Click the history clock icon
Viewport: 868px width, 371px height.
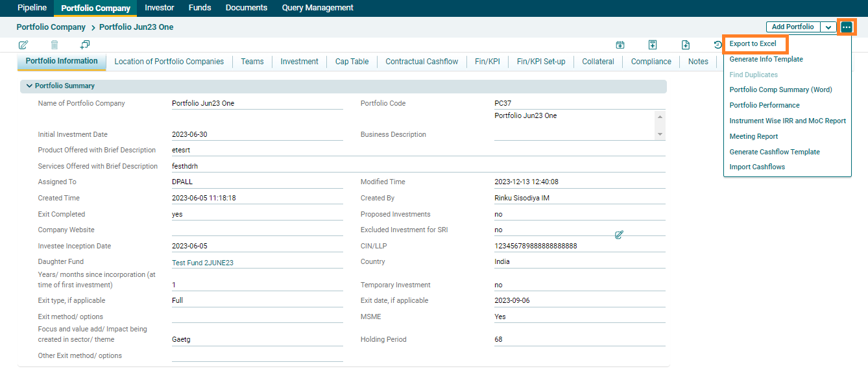717,45
